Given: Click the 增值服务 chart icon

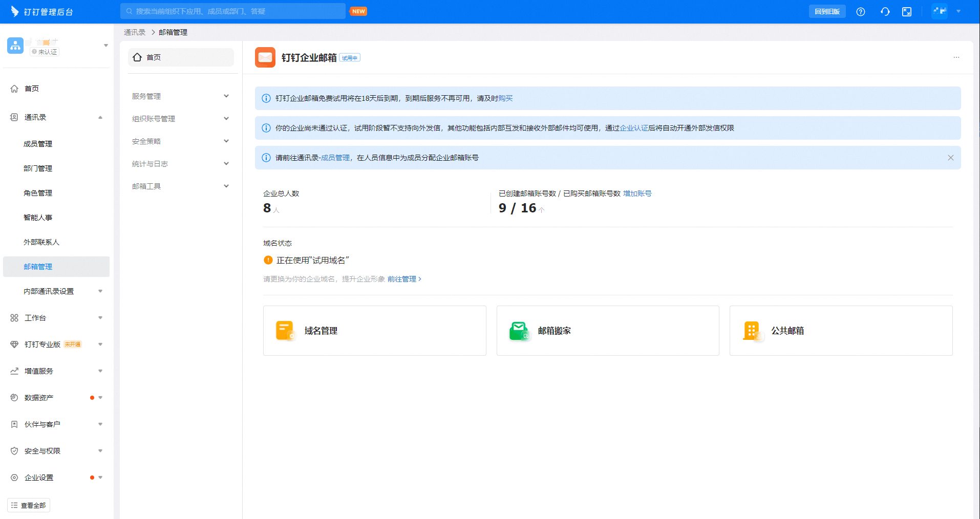Looking at the screenshot, I should (x=14, y=371).
